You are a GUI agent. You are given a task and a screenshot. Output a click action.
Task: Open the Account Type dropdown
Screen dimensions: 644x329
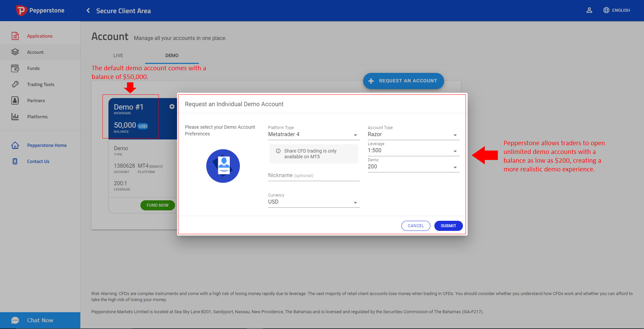point(414,134)
